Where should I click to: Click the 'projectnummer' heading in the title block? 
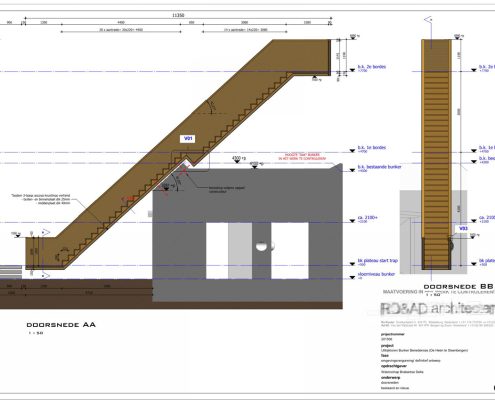[393, 334]
